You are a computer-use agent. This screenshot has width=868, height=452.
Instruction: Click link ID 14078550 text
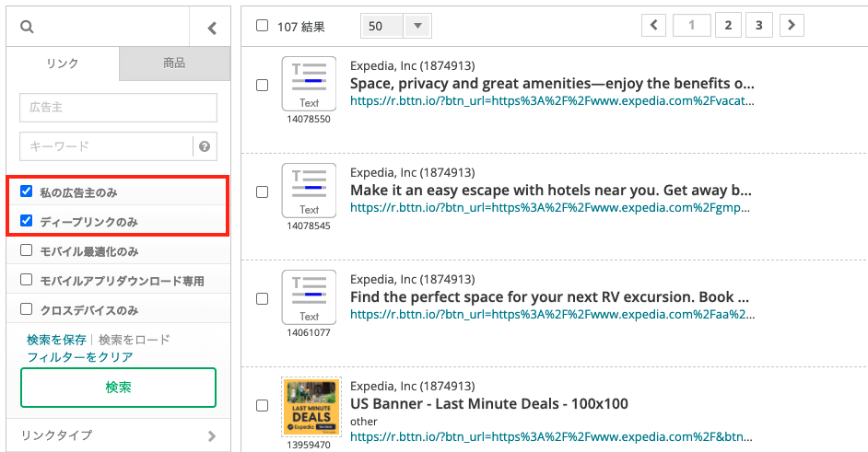pos(309,119)
